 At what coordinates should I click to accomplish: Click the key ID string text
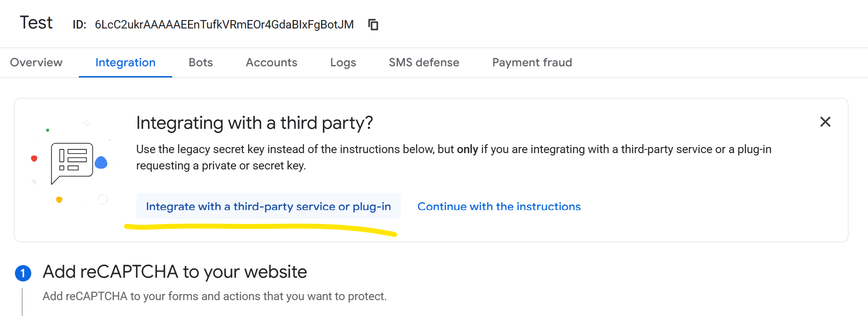point(224,25)
